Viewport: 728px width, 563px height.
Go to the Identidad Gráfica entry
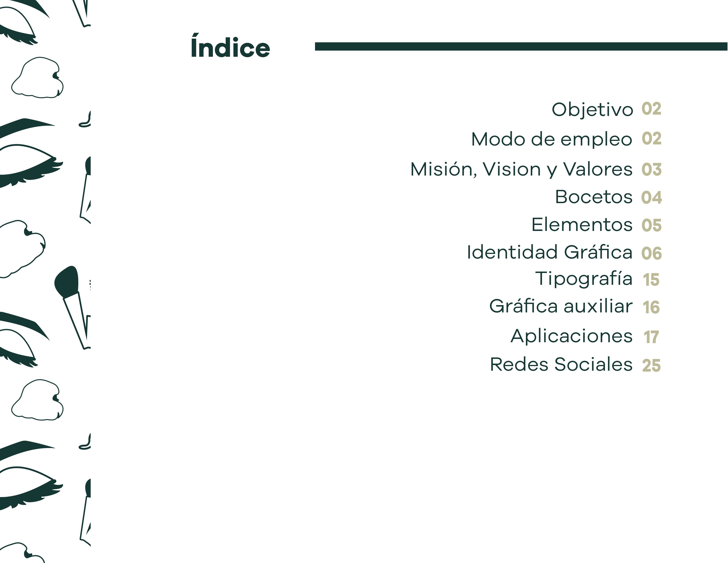[x=549, y=252]
